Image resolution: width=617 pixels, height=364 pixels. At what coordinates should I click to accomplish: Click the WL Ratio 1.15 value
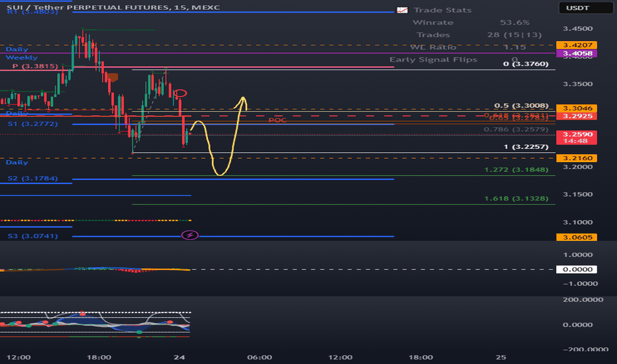[x=514, y=47]
